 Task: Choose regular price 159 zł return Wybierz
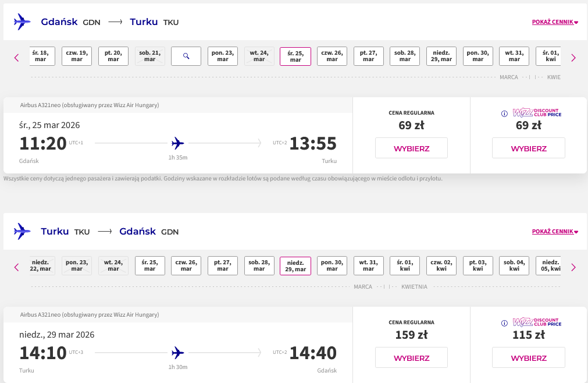click(411, 358)
